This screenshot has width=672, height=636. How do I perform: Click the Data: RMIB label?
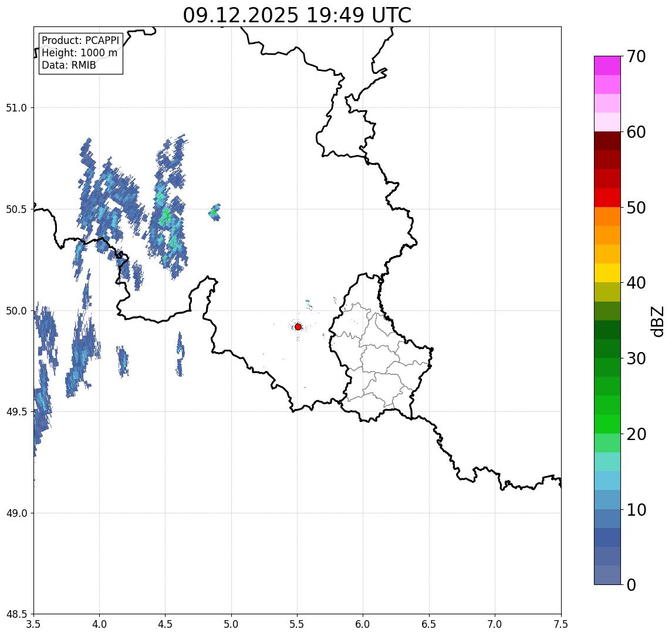tap(69, 65)
